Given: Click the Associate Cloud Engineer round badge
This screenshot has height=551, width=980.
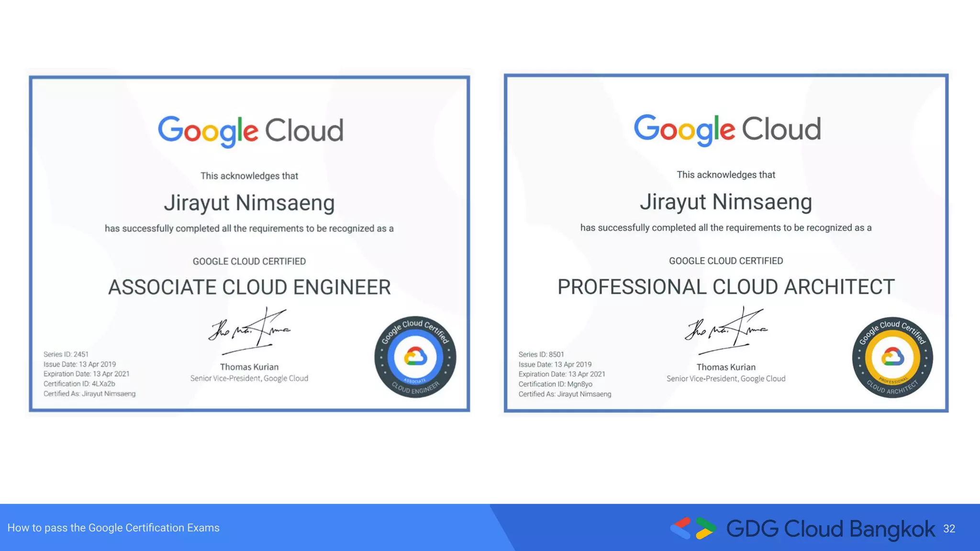Looking at the screenshot, I should (x=415, y=357).
